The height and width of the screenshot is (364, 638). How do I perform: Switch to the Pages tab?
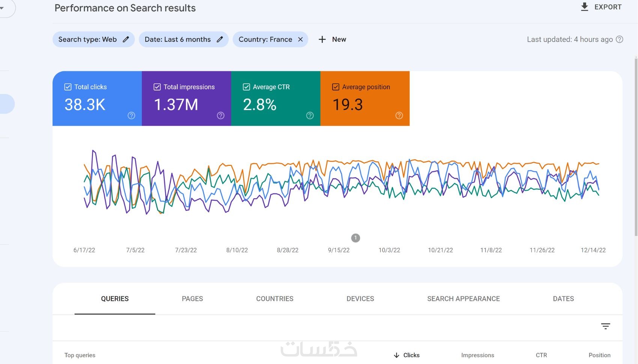pyautogui.click(x=192, y=299)
